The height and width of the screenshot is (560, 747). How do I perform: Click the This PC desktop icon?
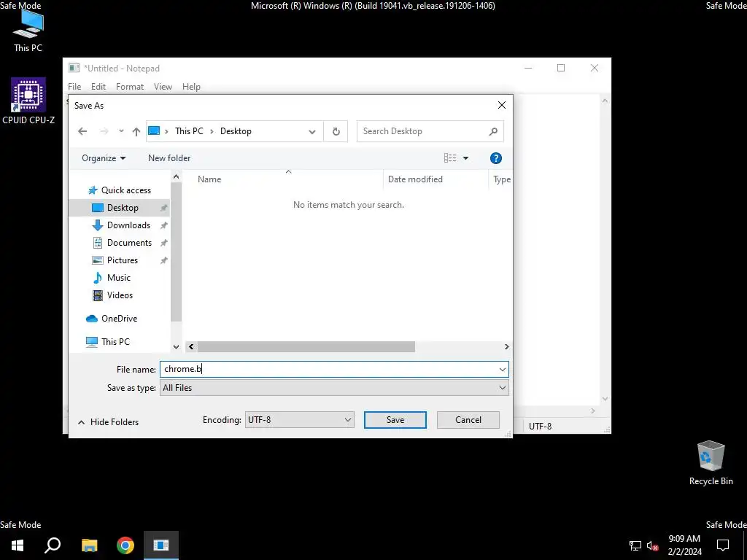coord(28,31)
